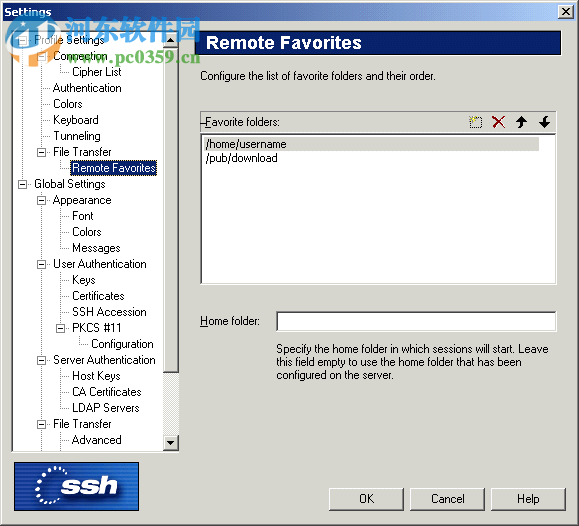Open Colors under Profile Settings

tap(68, 104)
